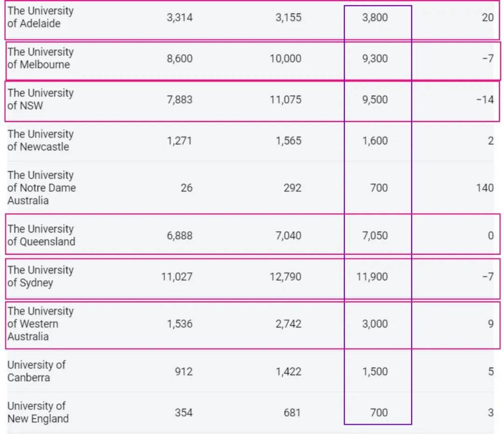
Task: Click the 9,300 value for Melbourne
Action: [x=375, y=58]
